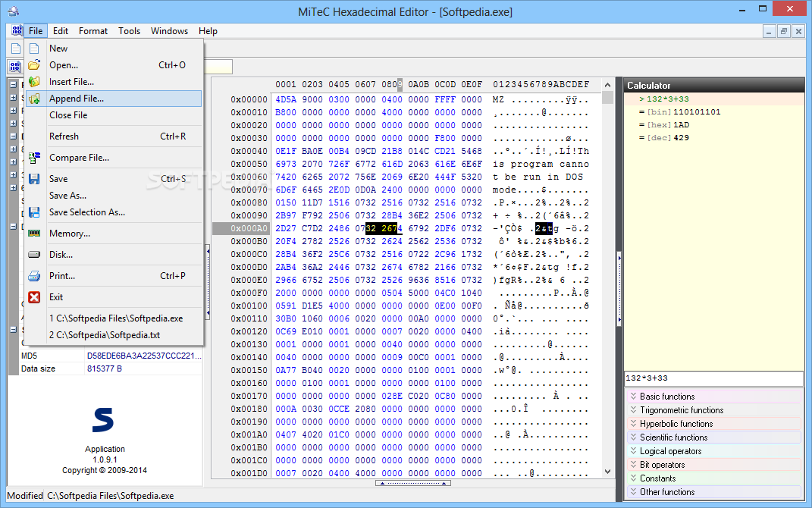Expand Other functions section
Image resolution: width=812 pixels, height=508 pixels.
pos(714,492)
